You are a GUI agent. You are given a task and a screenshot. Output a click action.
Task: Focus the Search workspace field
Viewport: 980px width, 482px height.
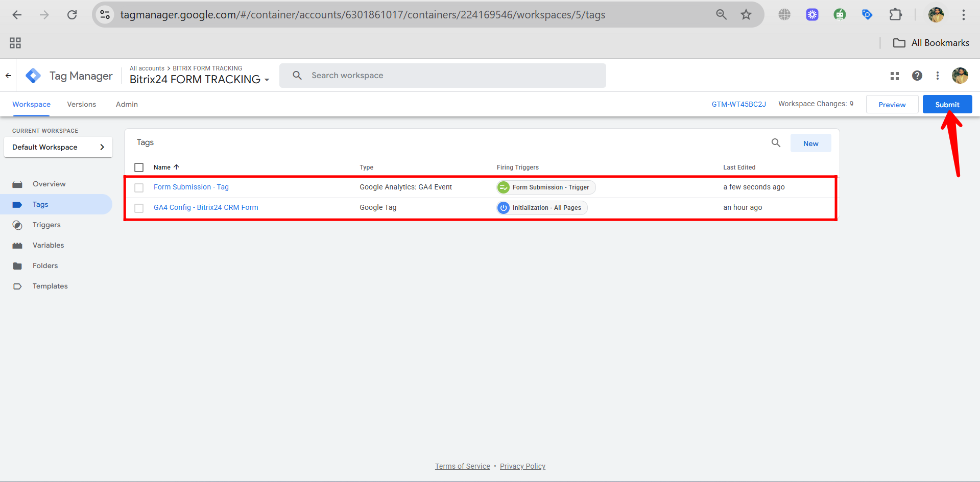(x=442, y=76)
